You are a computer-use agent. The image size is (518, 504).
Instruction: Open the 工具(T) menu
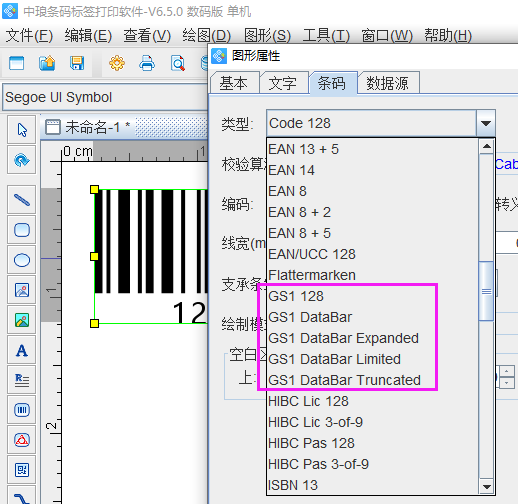pos(326,35)
